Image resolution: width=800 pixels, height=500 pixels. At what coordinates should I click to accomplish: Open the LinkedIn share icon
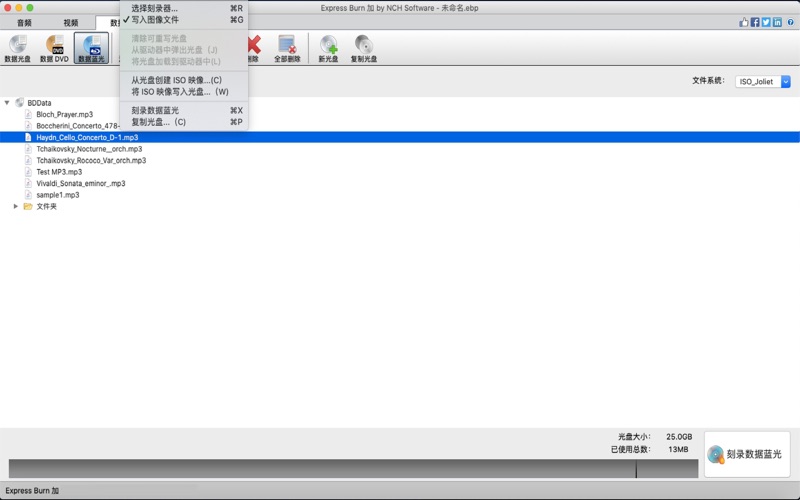pos(777,22)
